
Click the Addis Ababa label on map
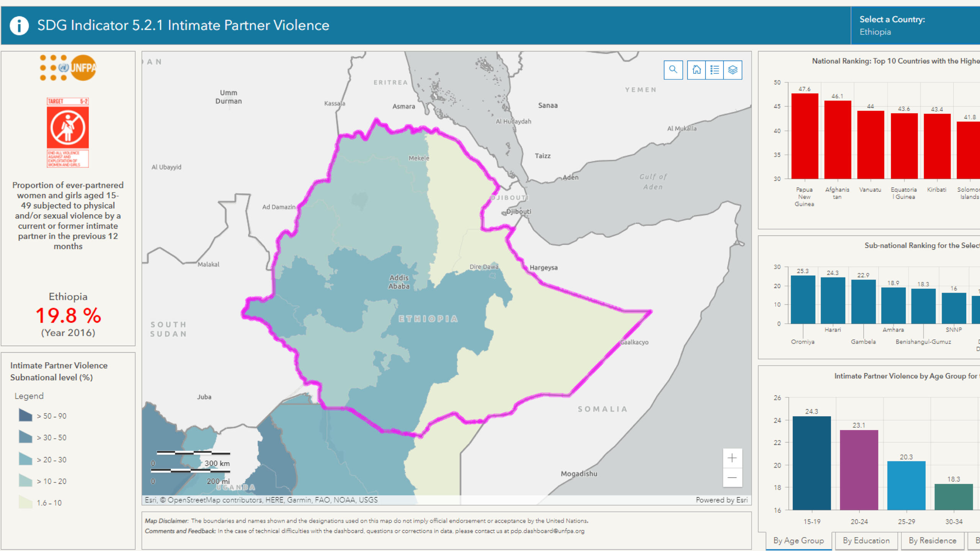coord(399,282)
